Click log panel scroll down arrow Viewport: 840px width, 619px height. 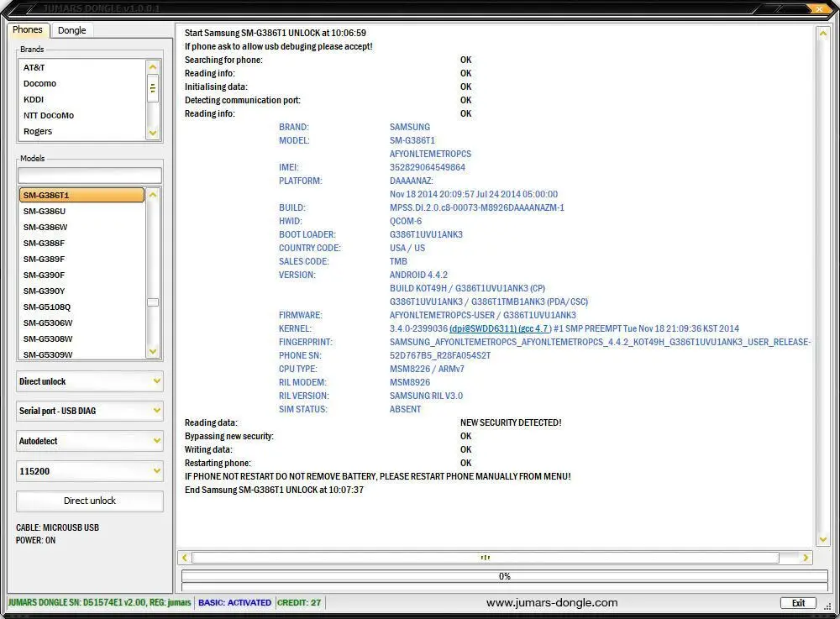pos(823,540)
